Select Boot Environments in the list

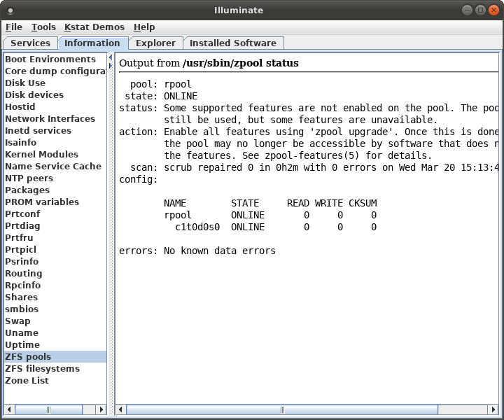pyautogui.click(x=55, y=59)
